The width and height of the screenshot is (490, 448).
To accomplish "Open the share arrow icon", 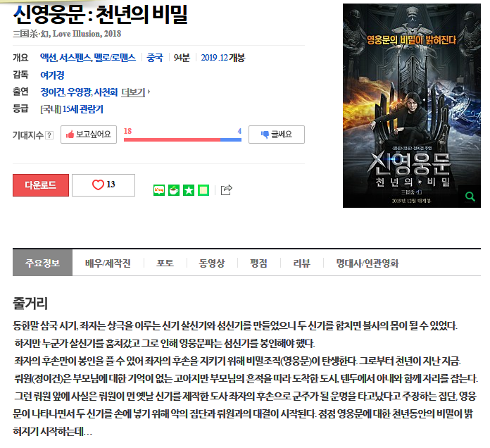I will (x=226, y=189).
